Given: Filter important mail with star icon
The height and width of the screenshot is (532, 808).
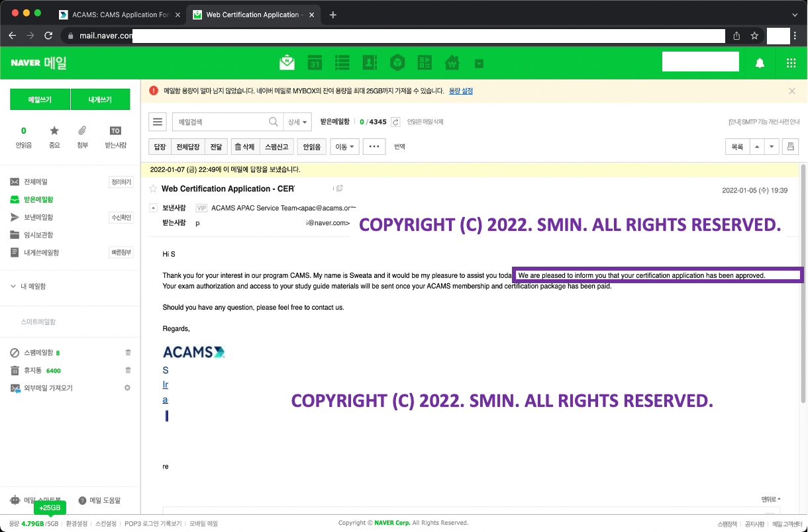Looking at the screenshot, I should click(x=54, y=137).
